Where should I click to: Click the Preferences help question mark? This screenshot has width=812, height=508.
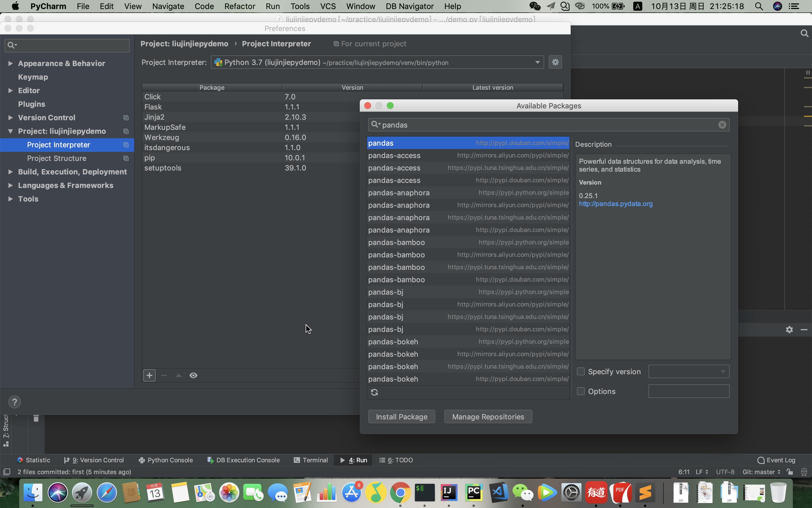pos(14,402)
